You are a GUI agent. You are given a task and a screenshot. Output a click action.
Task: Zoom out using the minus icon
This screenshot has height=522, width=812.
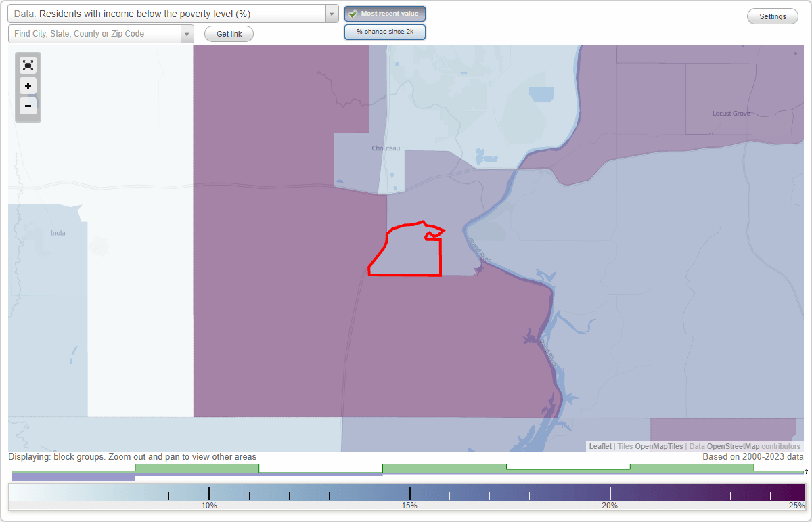(x=28, y=106)
